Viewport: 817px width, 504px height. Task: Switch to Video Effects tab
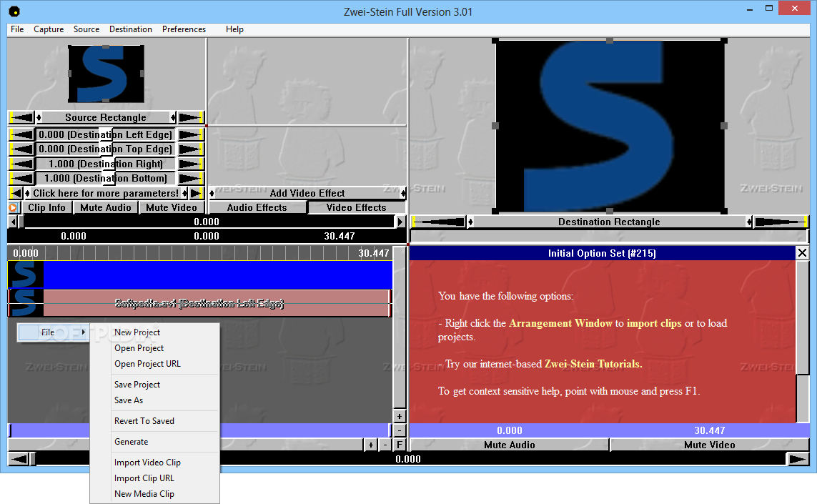click(x=357, y=207)
